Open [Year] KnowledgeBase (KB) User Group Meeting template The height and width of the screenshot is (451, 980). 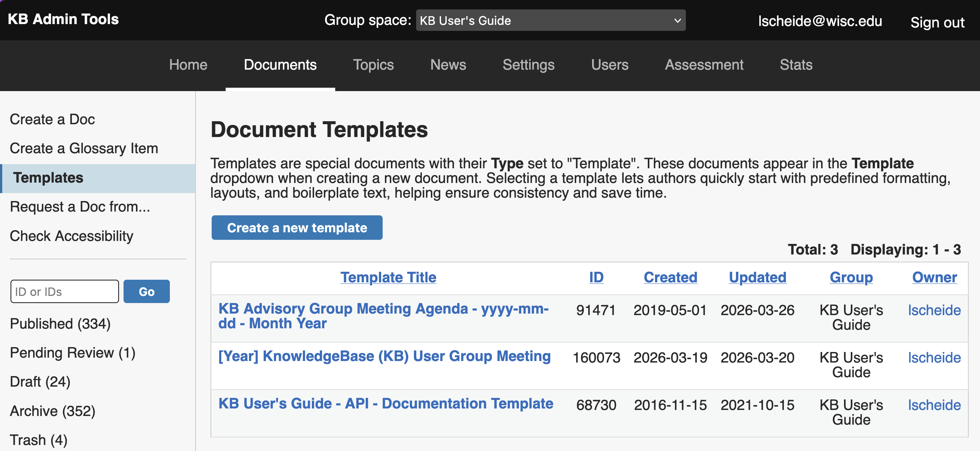(384, 356)
